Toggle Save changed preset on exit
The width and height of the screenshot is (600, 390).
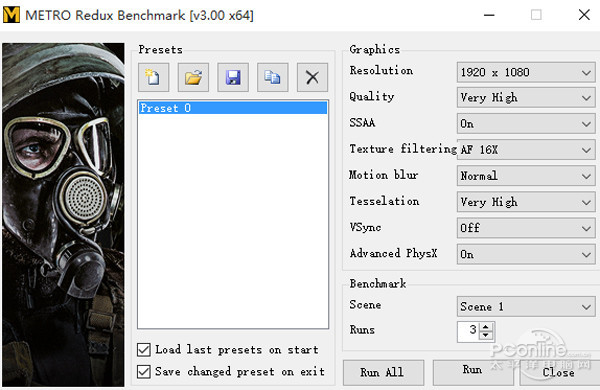[144, 371]
